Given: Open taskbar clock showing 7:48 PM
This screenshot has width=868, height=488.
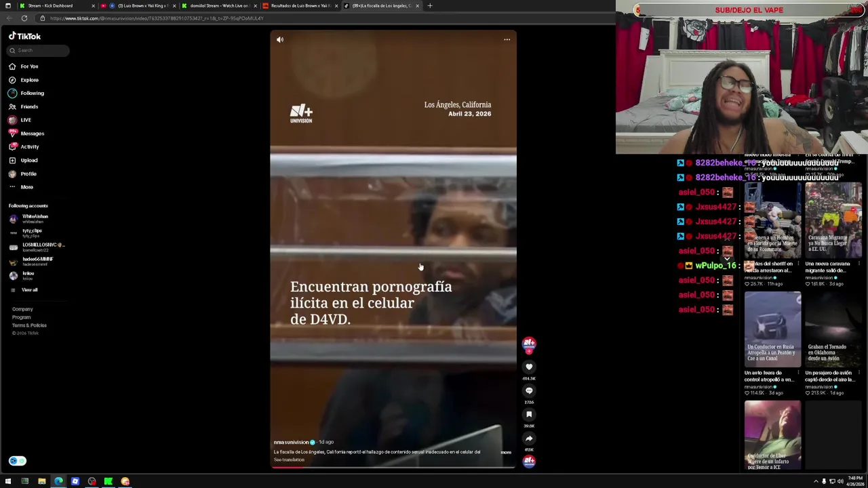Looking at the screenshot, I should pos(855,481).
